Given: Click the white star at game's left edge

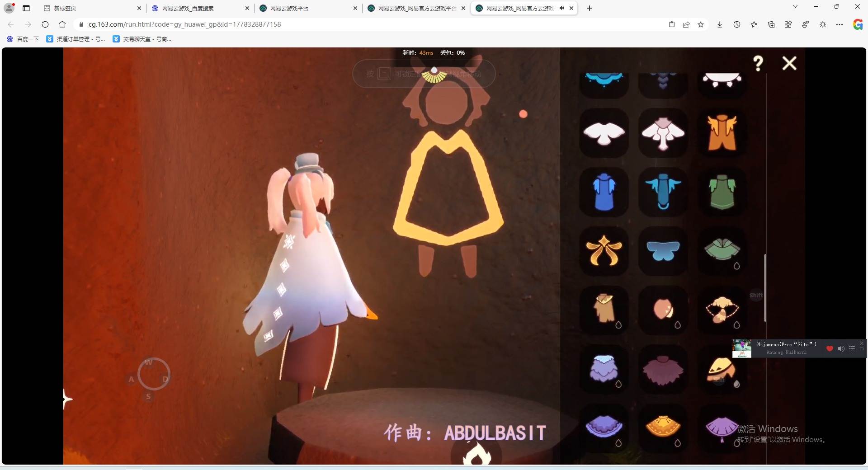Looking at the screenshot, I should point(67,399).
